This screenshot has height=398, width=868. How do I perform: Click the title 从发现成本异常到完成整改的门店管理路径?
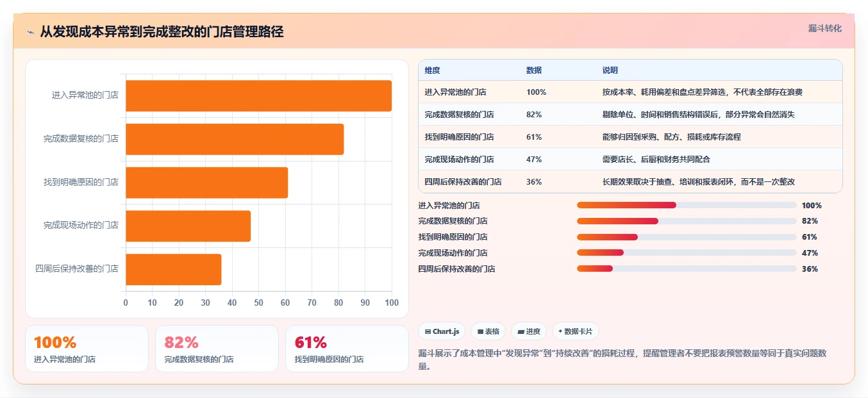coord(162,32)
